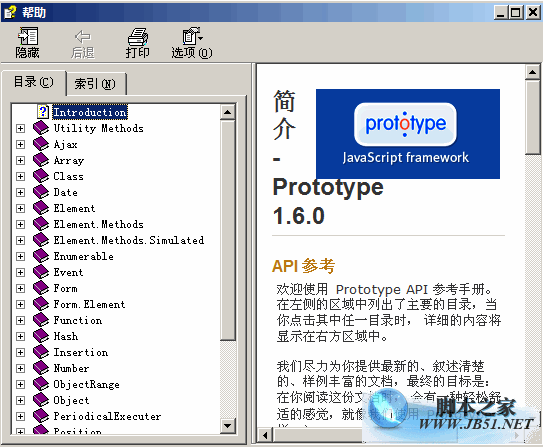Click the contents tree scroll down arrow
This screenshot has width=543, height=447.
[228, 426]
